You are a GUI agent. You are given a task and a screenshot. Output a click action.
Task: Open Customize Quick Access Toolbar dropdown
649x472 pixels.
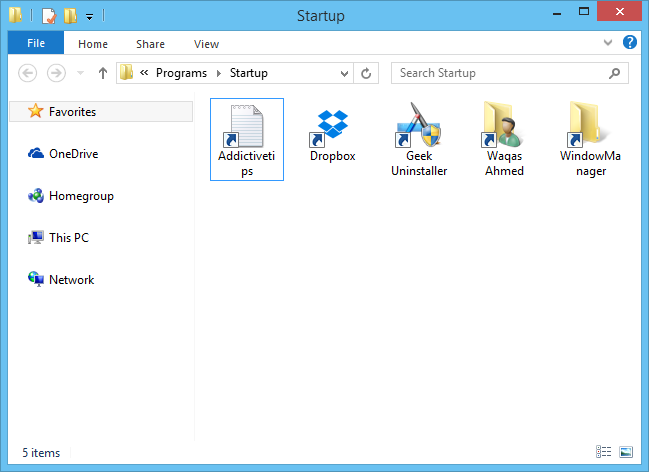89,16
